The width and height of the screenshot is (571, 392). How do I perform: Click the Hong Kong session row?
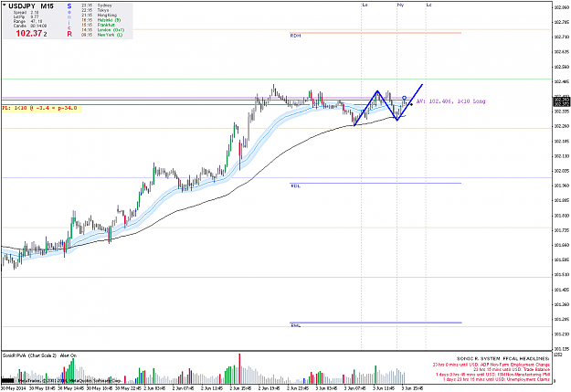click(x=99, y=16)
